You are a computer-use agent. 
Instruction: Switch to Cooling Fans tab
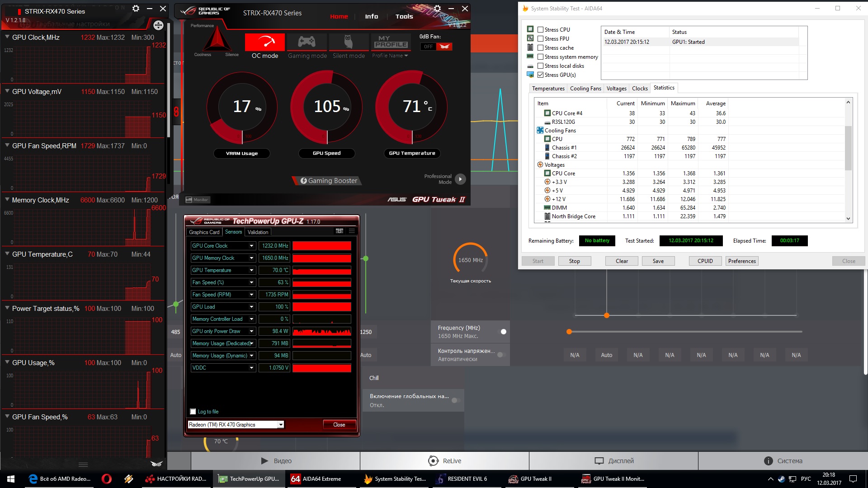point(585,89)
